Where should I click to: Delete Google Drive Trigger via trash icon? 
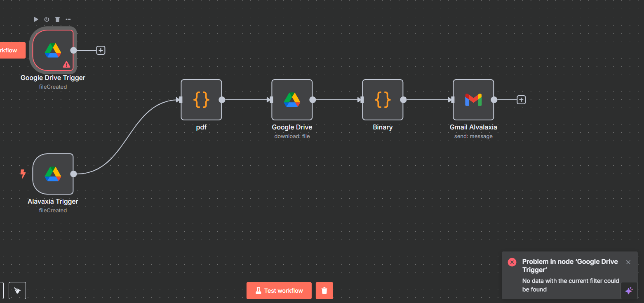pos(57,19)
